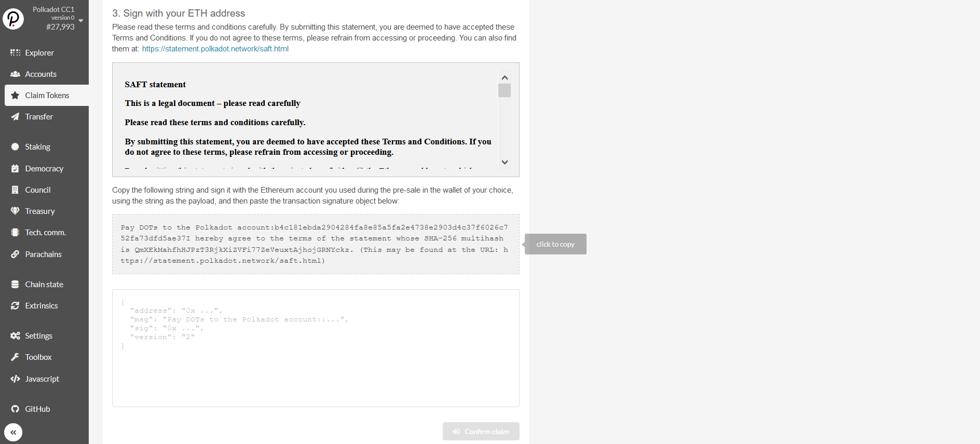The height and width of the screenshot is (444, 980).
Task: Select the Accounts users icon
Action: coord(15,74)
